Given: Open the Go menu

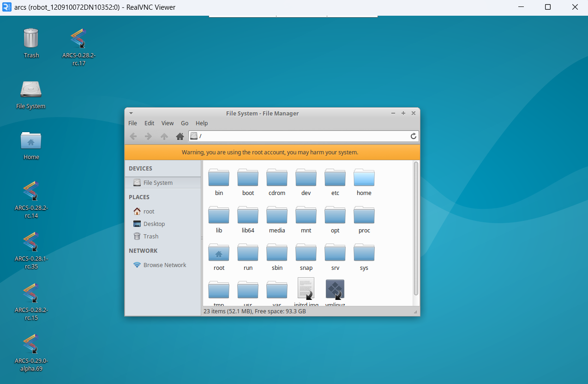Looking at the screenshot, I should 185,123.
